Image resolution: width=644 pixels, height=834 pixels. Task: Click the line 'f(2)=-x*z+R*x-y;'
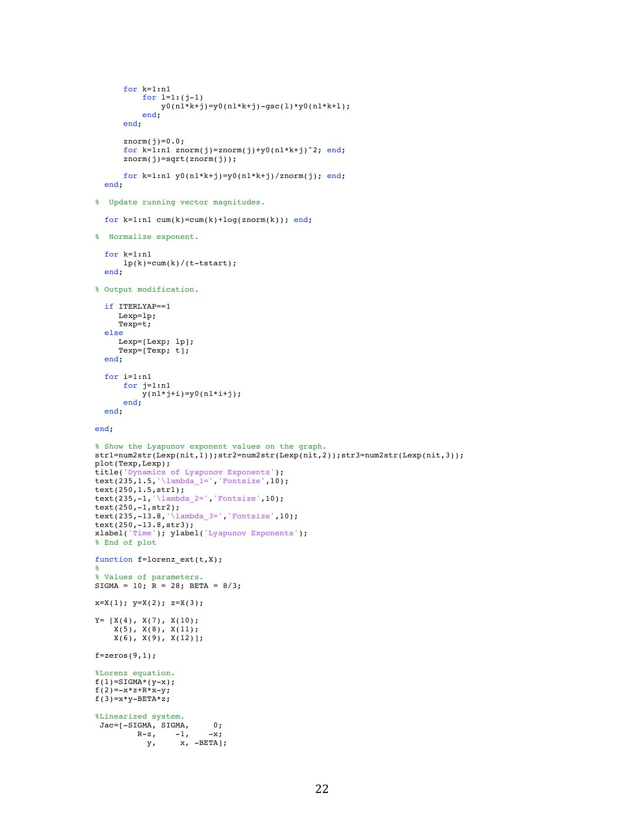[x=133, y=691]
